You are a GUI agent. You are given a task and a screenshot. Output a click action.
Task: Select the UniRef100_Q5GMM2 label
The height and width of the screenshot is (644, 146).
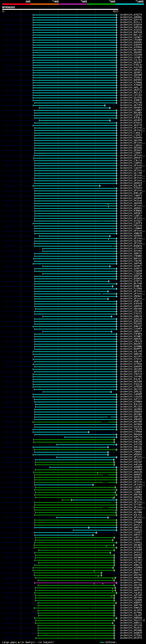pyautogui.click(x=131, y=53)
